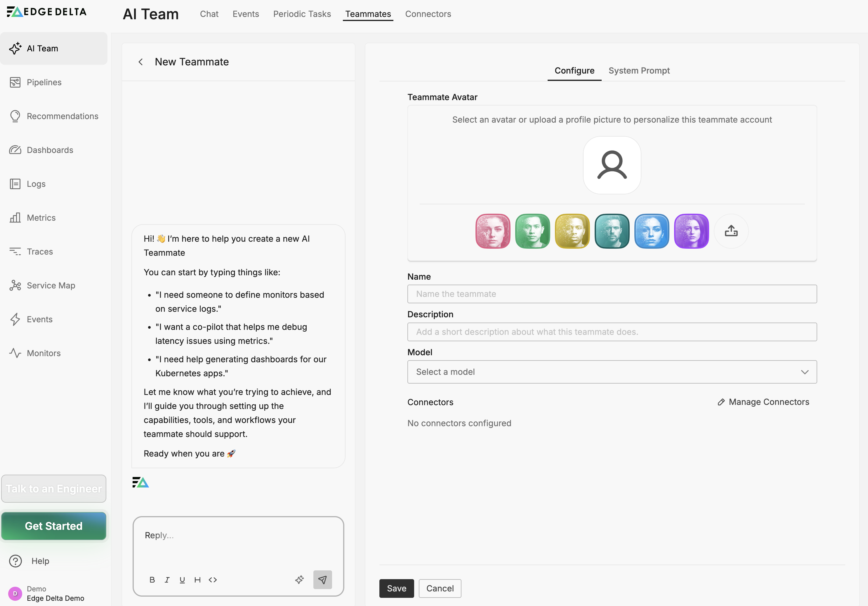Switch to the Periodic Tasks tab
Screen dimensions: 868x606
[302, 14]
